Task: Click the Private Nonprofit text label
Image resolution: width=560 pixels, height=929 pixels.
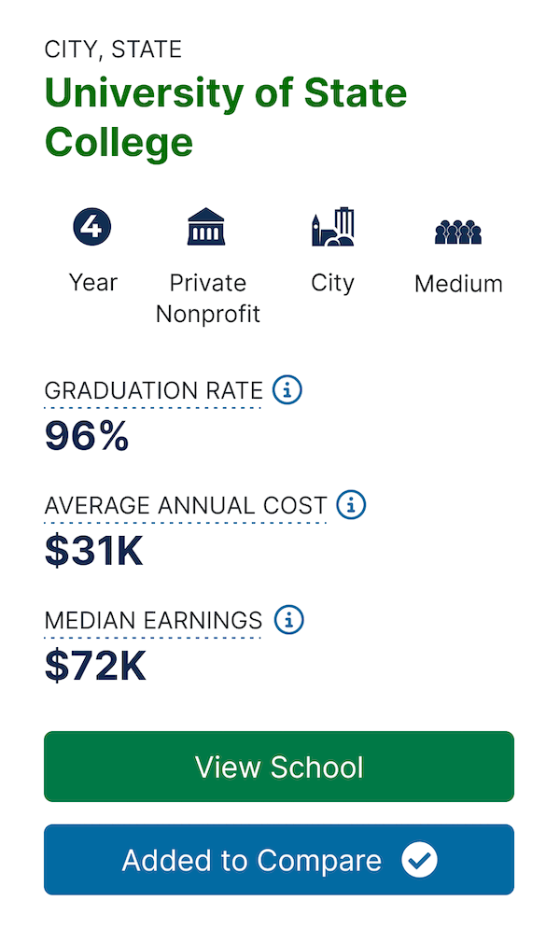Action: pos(208,298)
